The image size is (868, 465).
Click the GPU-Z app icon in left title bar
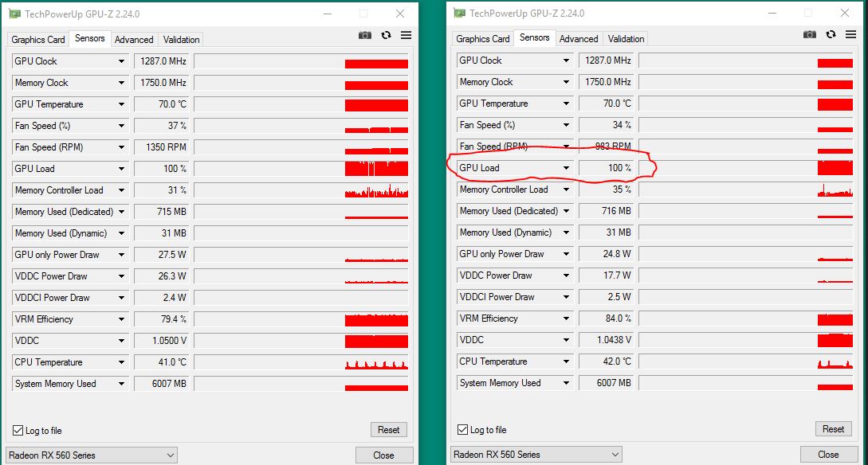click(14, 14)
